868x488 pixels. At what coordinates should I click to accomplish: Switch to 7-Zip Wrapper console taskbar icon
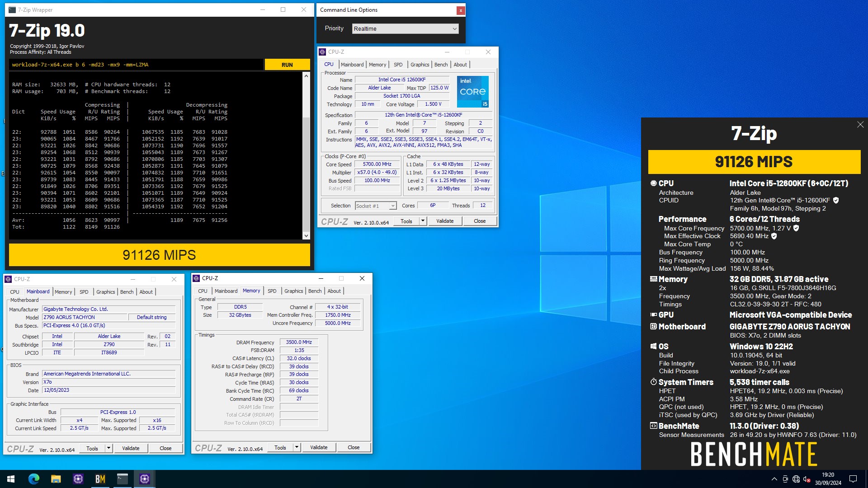click(123, 479)
